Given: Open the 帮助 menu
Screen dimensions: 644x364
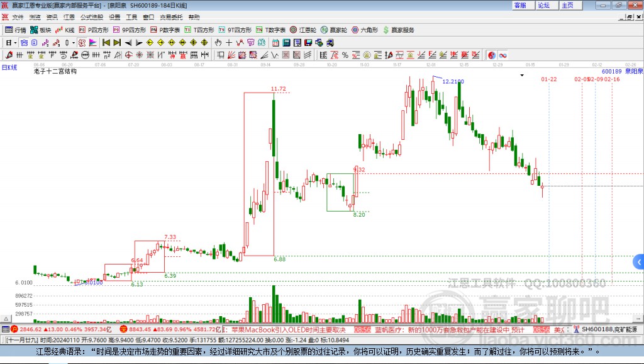Looking at the screenshot, I should [194, 17].
